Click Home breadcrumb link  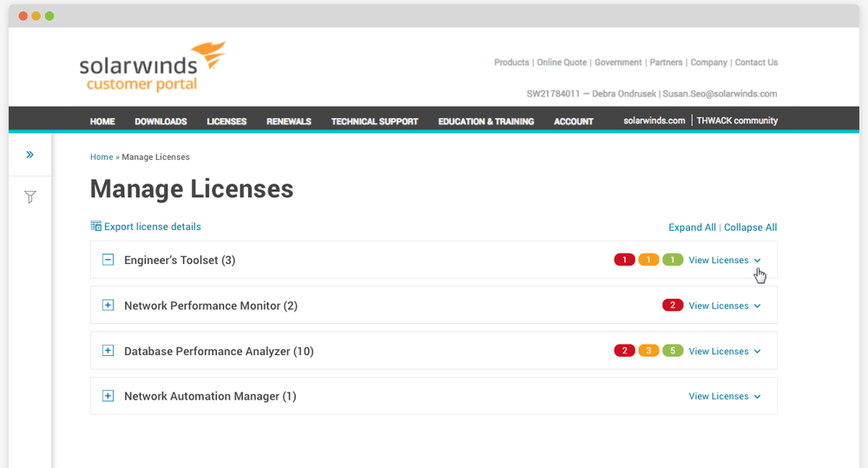click(102, 157)
